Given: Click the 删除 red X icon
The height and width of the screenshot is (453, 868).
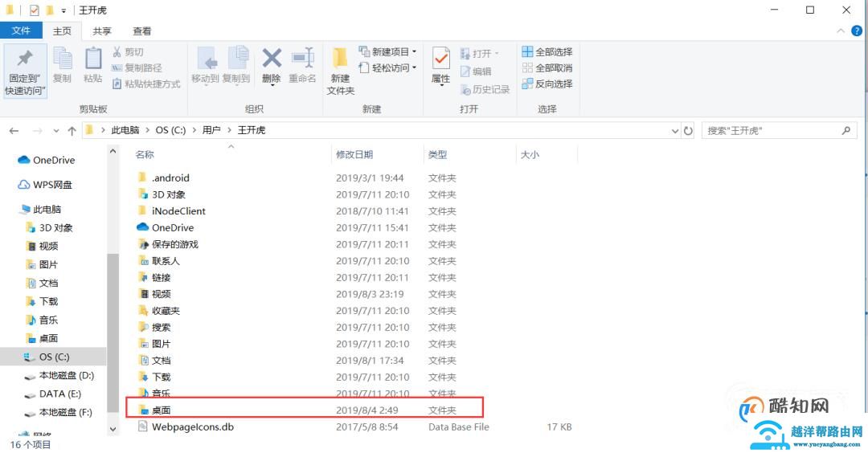Looking at the screenshot, I should tap(272, 58).
